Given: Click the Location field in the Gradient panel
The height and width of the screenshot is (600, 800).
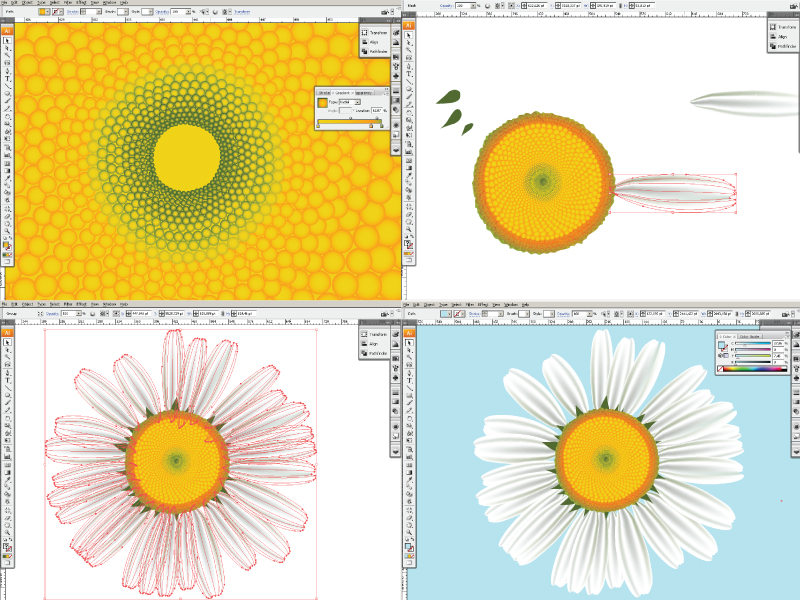Looking at the screenshot, I should click(378, 110).
